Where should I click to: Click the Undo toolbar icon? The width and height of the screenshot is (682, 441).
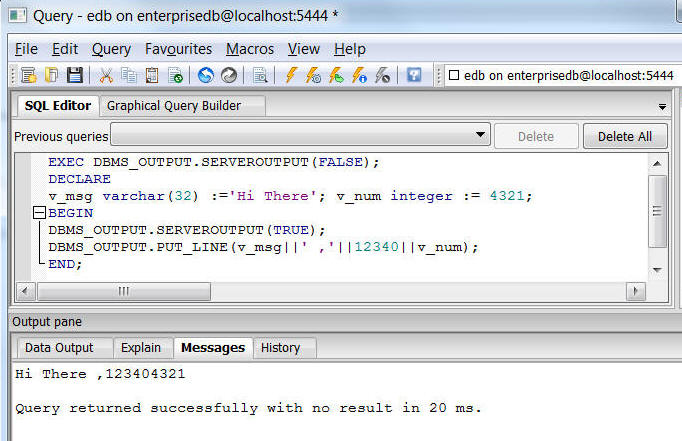click(205, 75)
